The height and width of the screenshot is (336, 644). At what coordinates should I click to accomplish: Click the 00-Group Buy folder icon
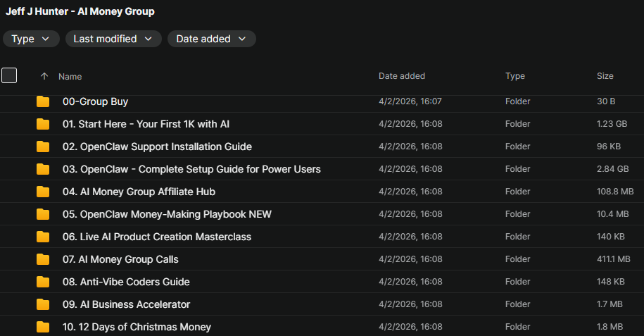[43, 101]
